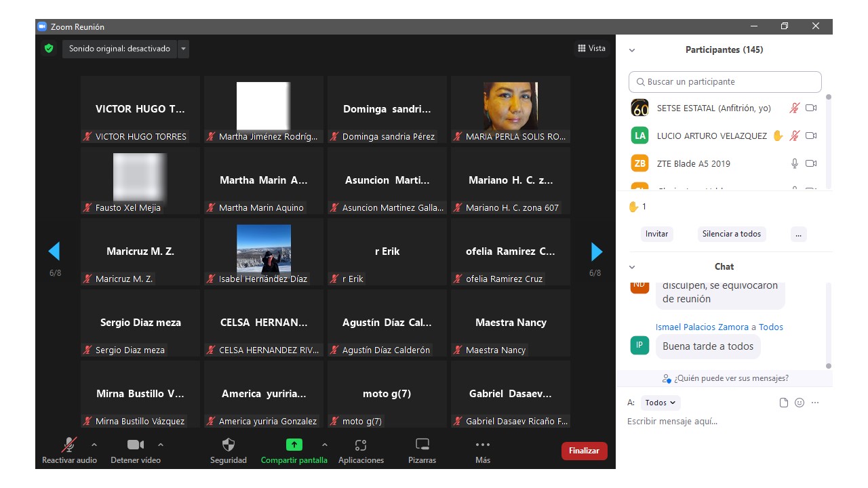Image resolution: width=868 pixels, height=488 pixels.
Task: Toggle SETSE ESTATAL camera icon
Action: tap(811, 108)
